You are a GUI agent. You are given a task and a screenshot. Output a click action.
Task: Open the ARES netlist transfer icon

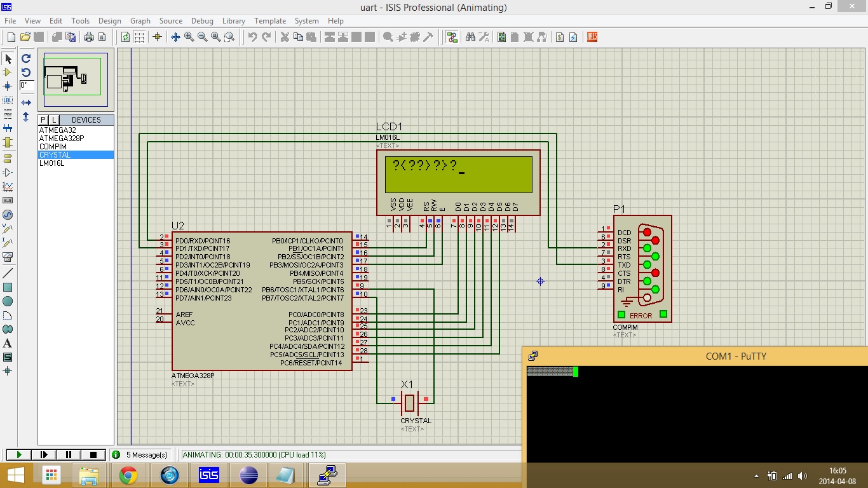(x=592, y=37)
